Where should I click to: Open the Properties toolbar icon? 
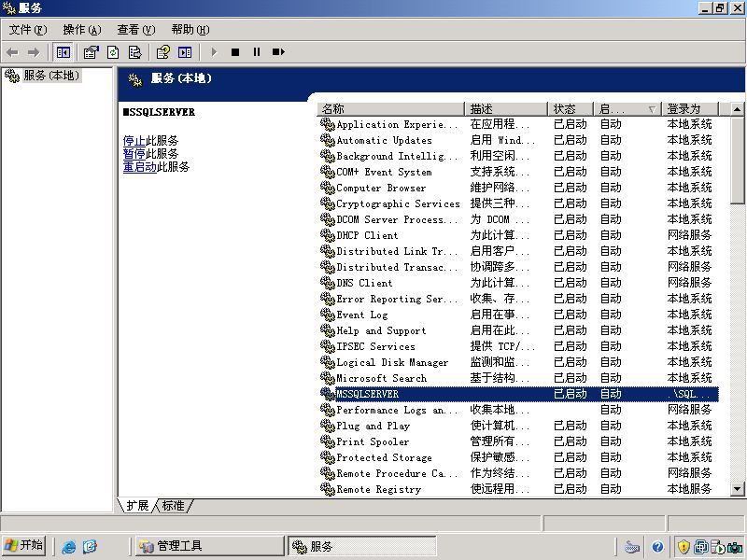(91, 52)
